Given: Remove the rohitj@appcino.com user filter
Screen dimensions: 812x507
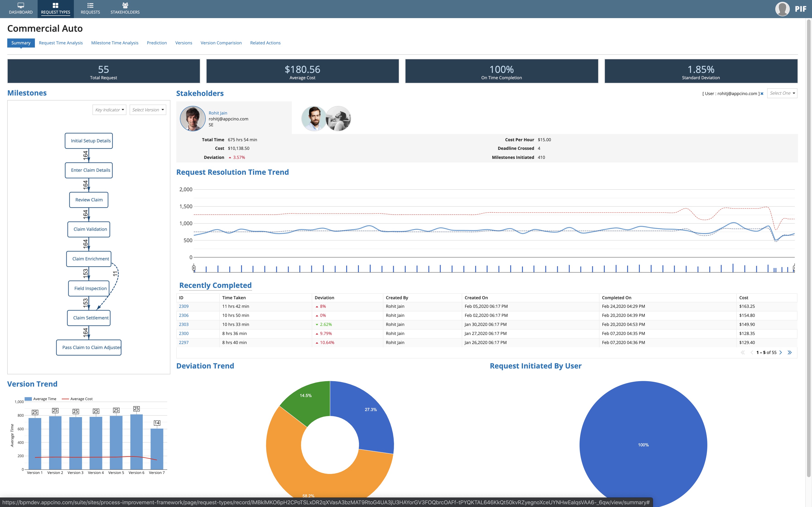Looking at the screenshot, I should click(x=762, y=93).
